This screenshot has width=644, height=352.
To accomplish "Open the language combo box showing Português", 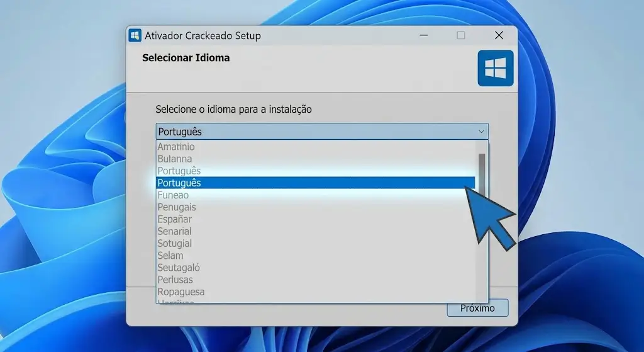I will coord(322,132).
